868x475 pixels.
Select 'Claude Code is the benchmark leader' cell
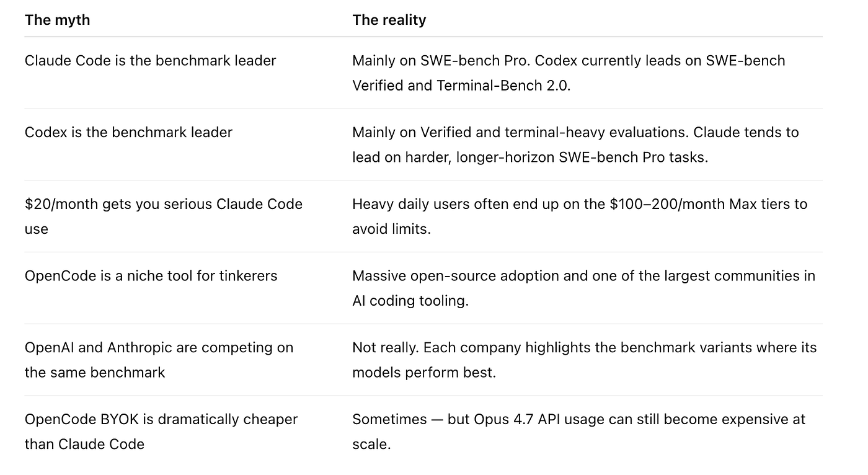(x=150, y=61)
